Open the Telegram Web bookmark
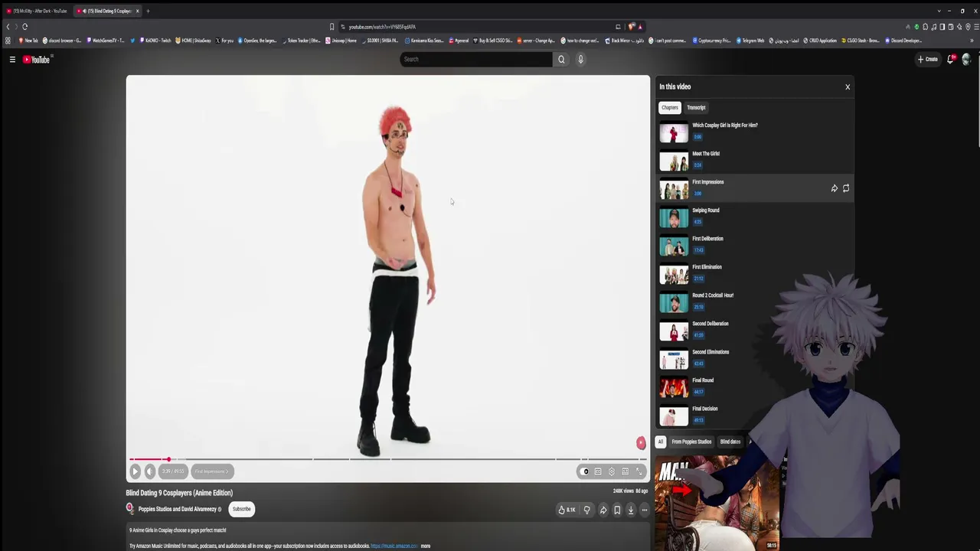This screenshot has width=980, height=551. [x=750, y=41]
